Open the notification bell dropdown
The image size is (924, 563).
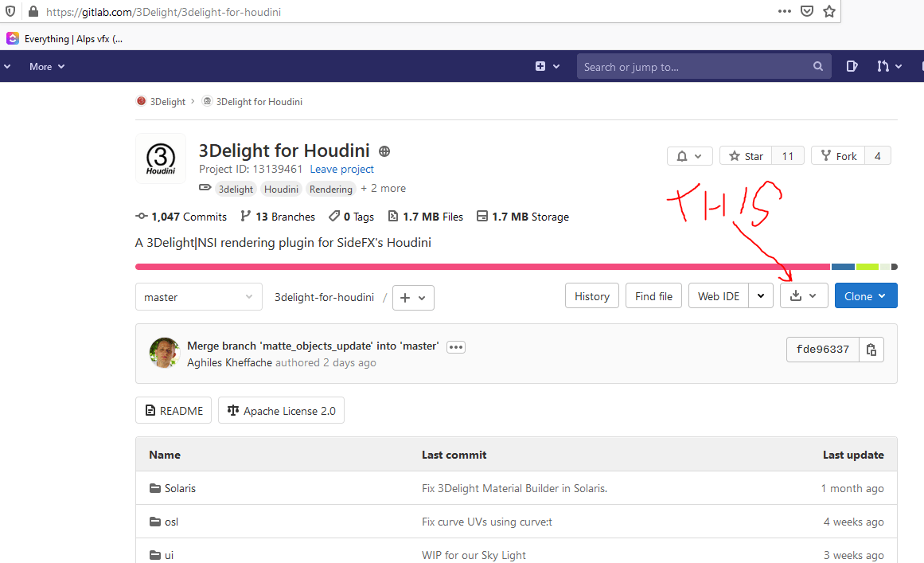(x=689, y=156)
